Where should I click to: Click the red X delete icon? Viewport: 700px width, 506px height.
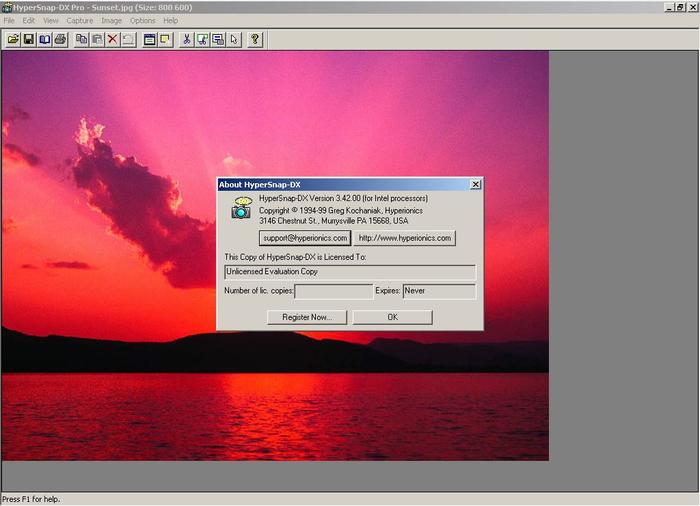tap(112, 39)
